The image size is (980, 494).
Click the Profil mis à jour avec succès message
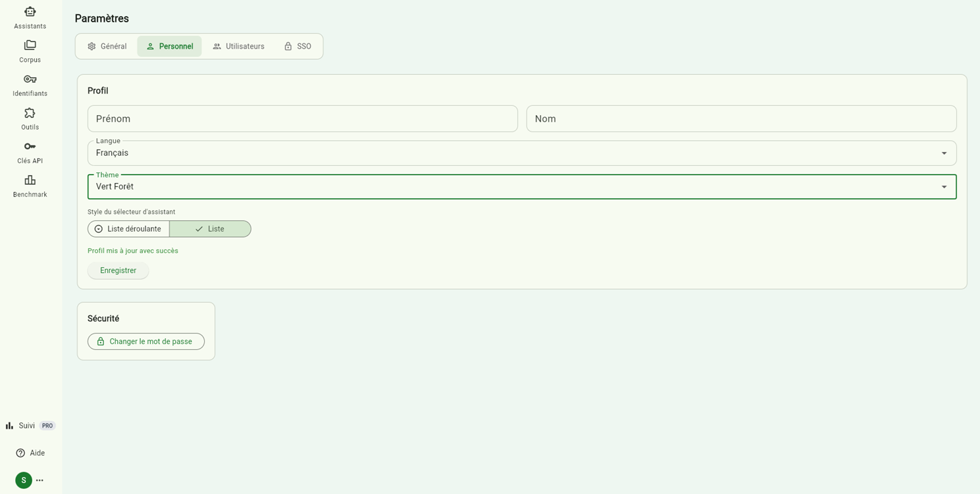click(x=133, y=251)
